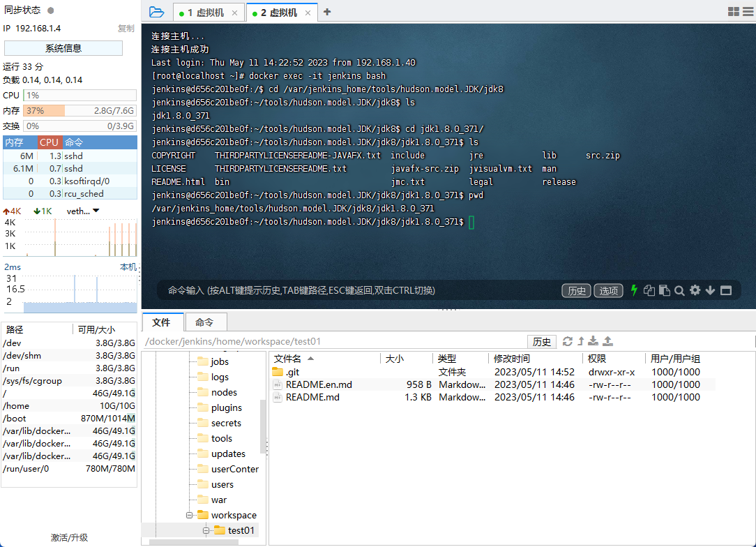
Task: Open terminal 选项 options button
Action: (x=608, y=290)
